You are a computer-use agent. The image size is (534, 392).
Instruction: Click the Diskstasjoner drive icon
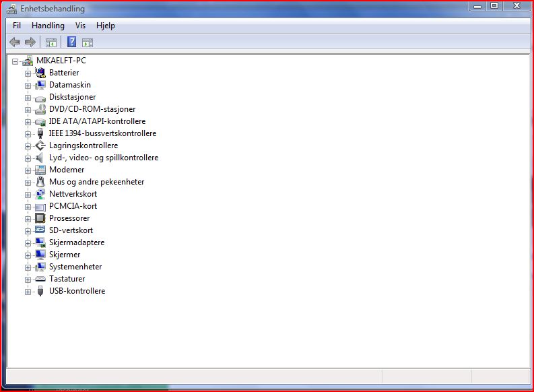40,98
